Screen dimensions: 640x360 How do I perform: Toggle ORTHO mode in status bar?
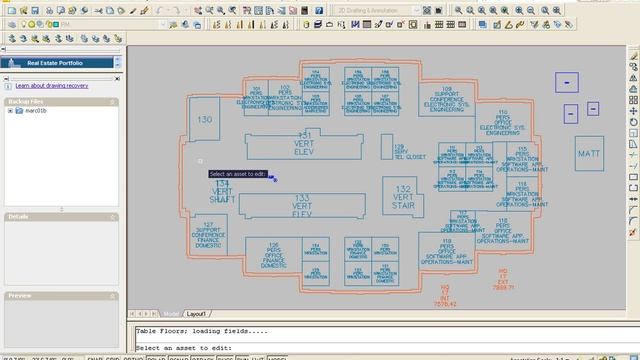[x=132, y=358]
